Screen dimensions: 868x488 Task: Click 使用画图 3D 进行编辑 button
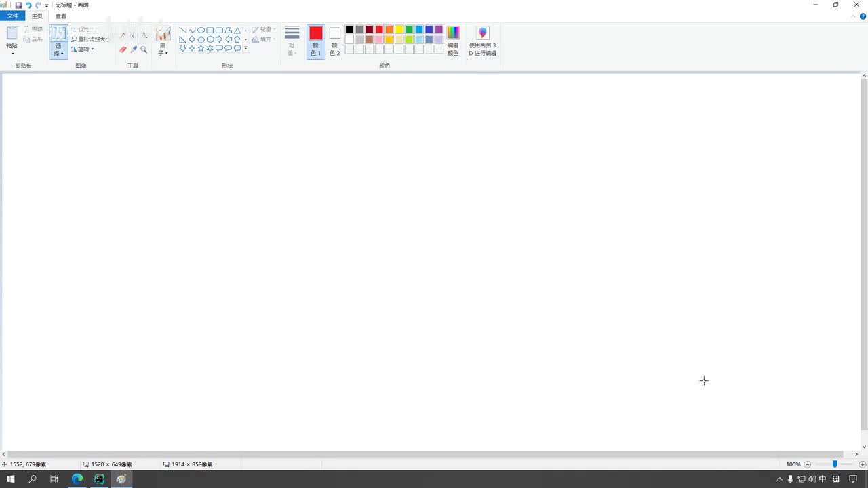tap(482, 41)
